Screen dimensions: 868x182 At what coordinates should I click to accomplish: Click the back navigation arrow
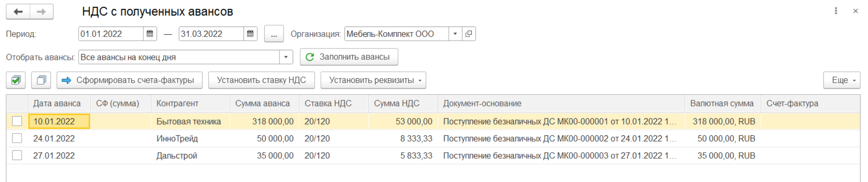[x=18, y=12]
